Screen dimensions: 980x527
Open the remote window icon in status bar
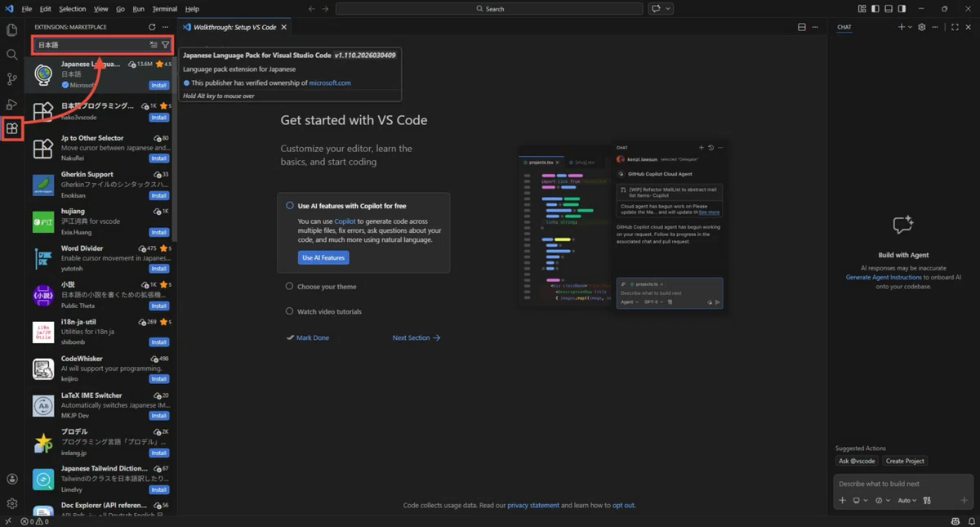click(8, 521)
